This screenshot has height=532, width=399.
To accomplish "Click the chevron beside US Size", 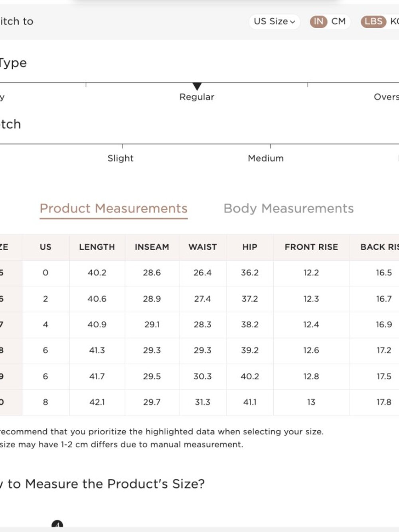I will click(292, 22).
